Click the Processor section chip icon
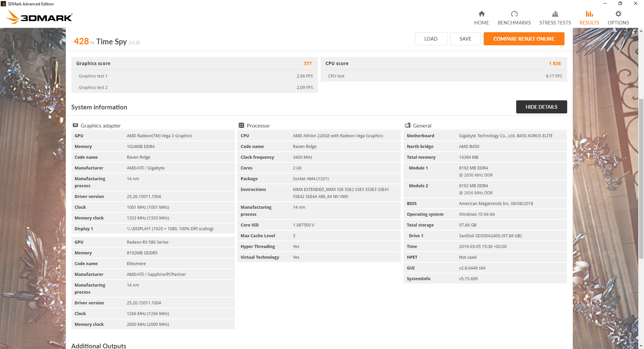Viewport: 644px width, 349px height. click(241, 125)
